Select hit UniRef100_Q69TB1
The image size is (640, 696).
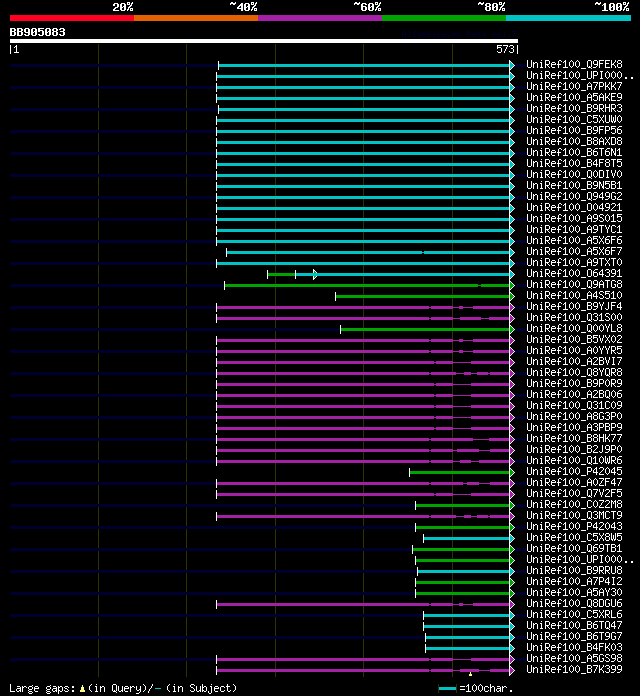tap(574, 548)
